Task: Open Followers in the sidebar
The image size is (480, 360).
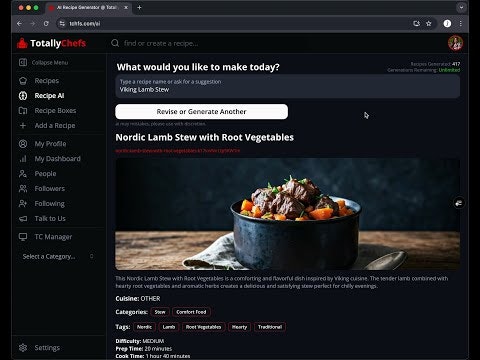Action: [50, 189]
